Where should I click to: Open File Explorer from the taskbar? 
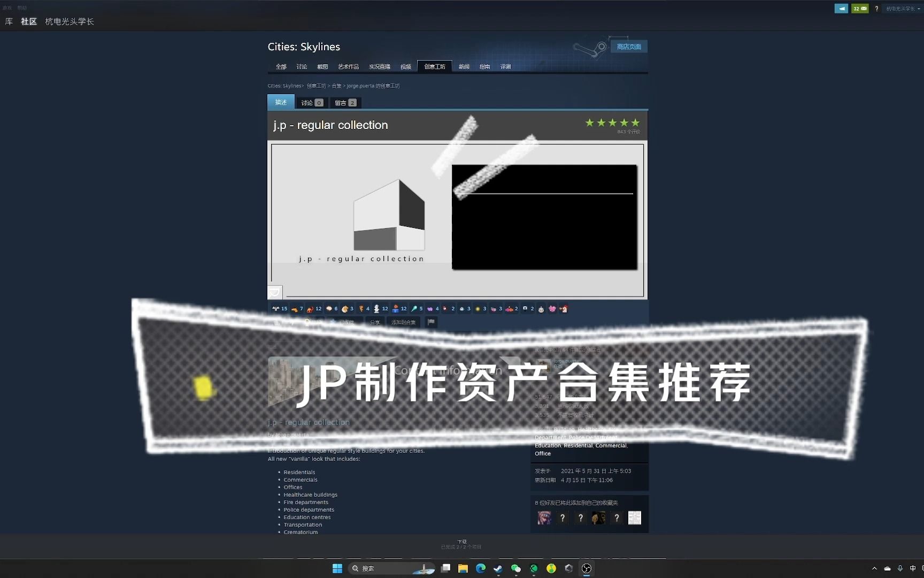(463, 568)
